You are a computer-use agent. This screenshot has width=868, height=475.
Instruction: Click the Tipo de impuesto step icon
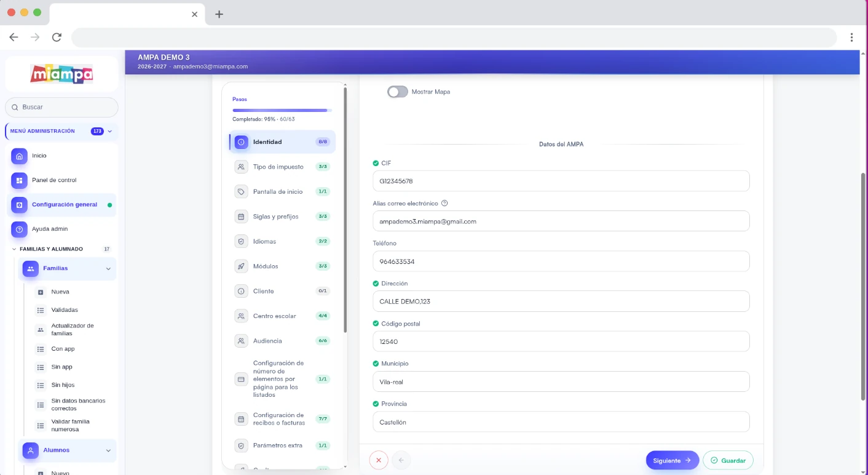click(241, 167)
